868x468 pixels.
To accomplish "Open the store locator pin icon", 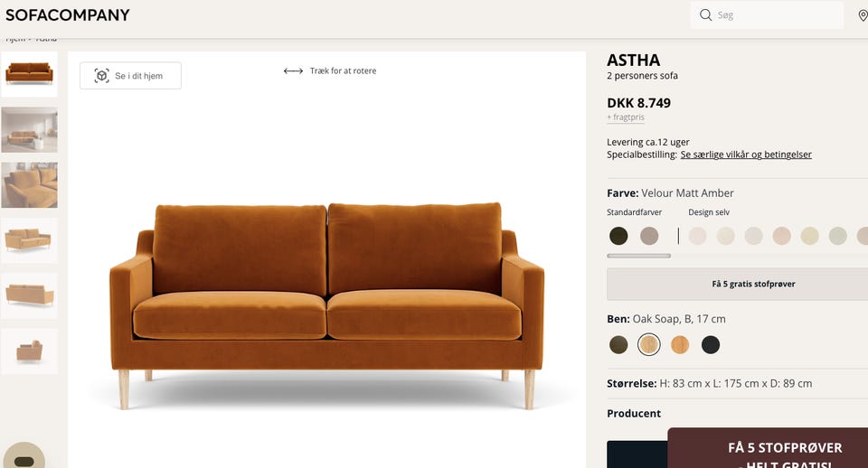I will [863, 15].
